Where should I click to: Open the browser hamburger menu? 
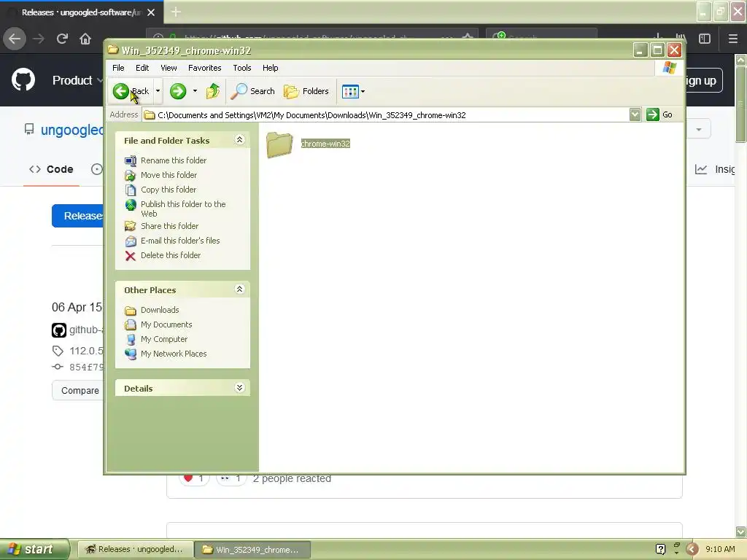pyautogui.click(x=733, y=39)
